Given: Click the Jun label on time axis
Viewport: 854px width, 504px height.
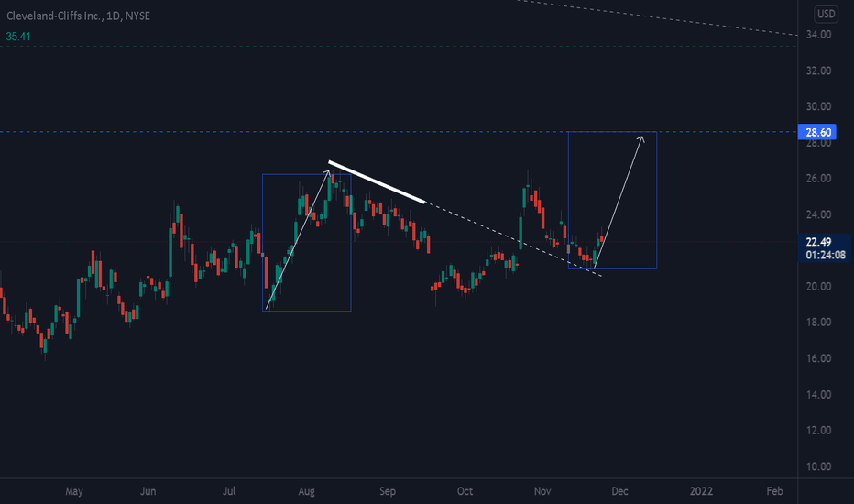Looking at the screenshot, I should tap(148, 491).
